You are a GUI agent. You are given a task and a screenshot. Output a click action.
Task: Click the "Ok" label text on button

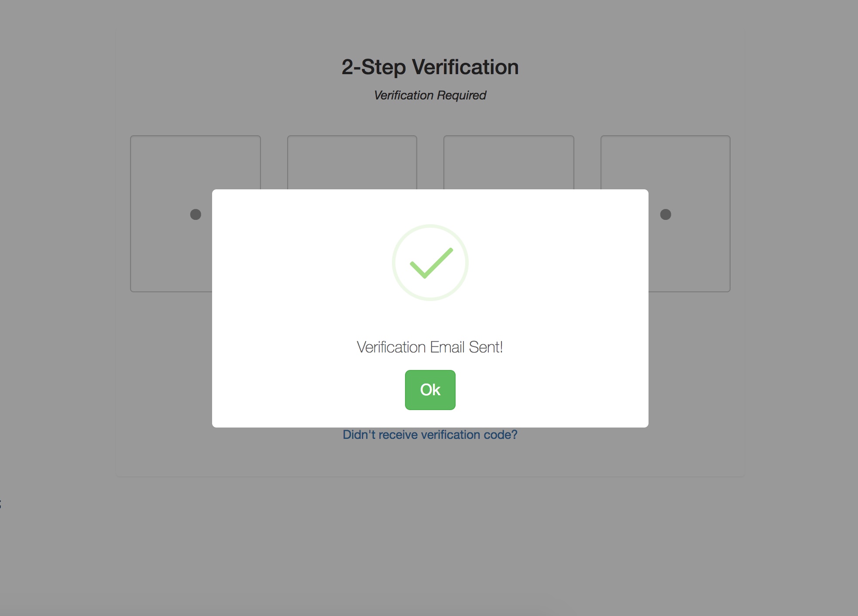tap(430, 390)
